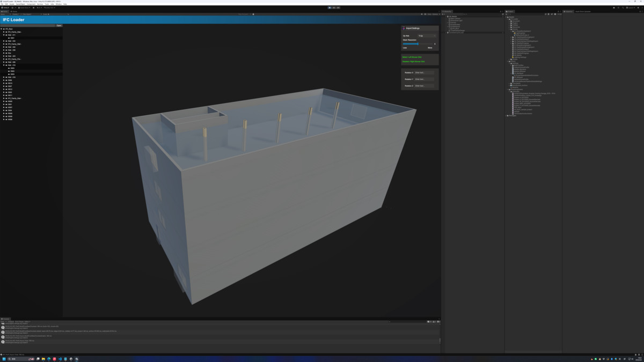The height and width of the screenshot is (362, 644).
Task: Expand the Site tree node
Action: (4, 53)
